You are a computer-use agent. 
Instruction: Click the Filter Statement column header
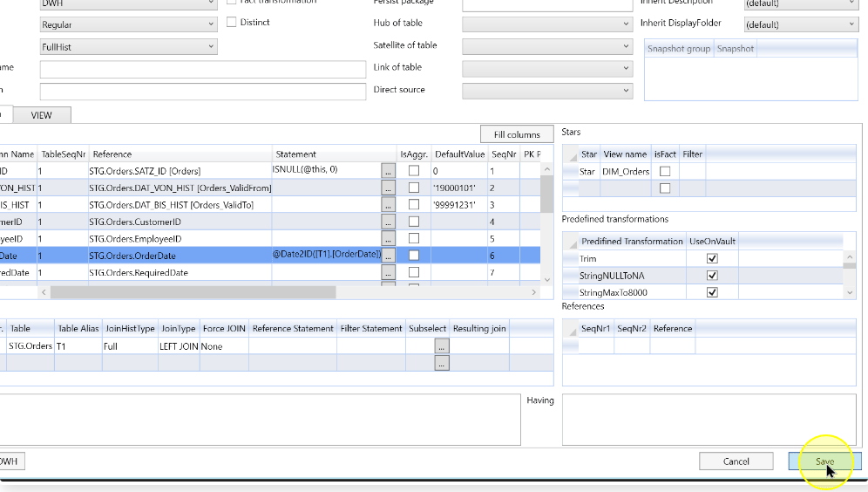pos(371,329)
